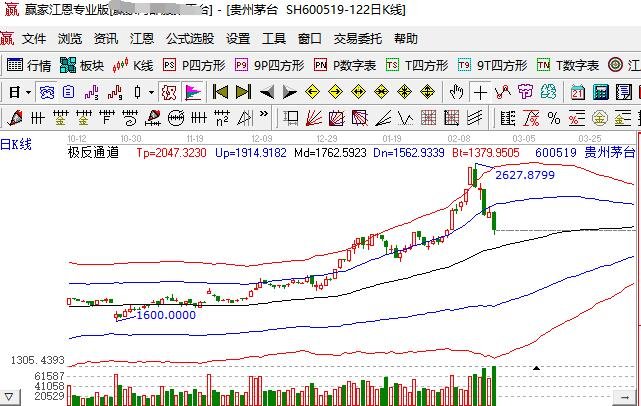Viewport: 641px width, 406px height.
Task: Select the F line tool
Action: point(107,118)
